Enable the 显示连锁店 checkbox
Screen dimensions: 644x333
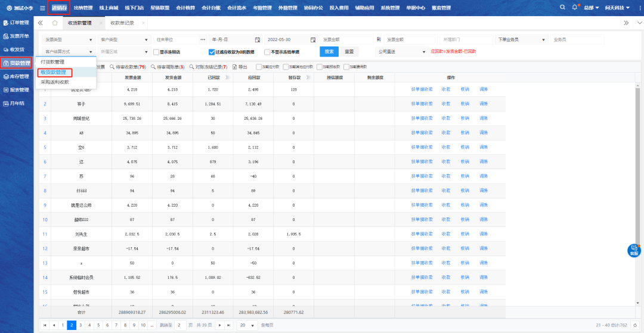pos(156,52)
